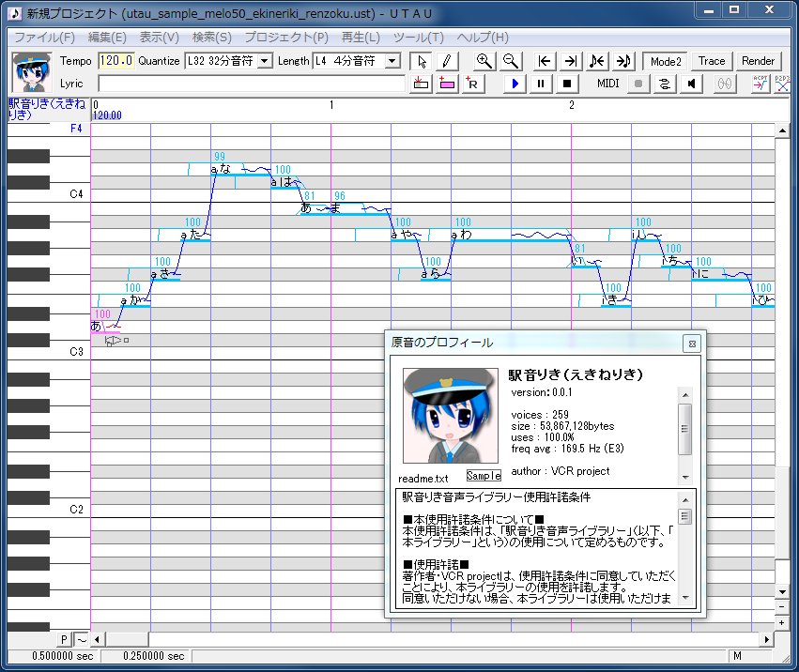
Task: Select the arrow pointer tool
Action: [x=422, y=61]
